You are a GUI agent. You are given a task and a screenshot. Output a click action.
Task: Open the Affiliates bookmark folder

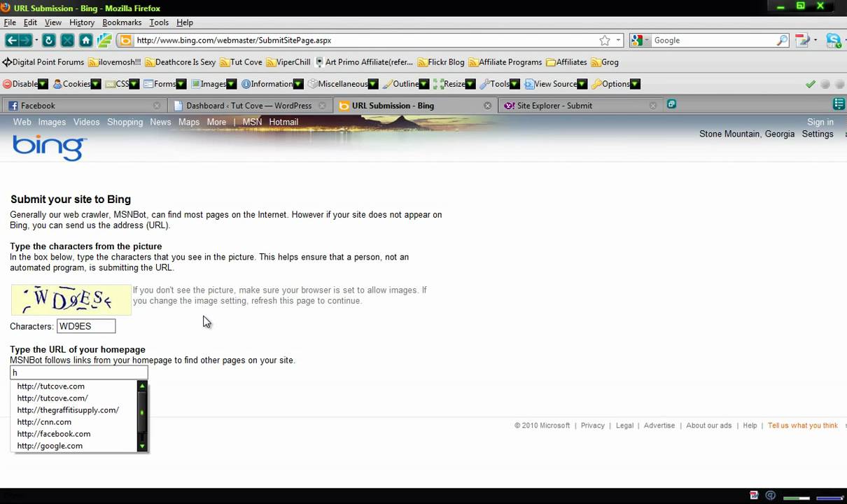566,62
